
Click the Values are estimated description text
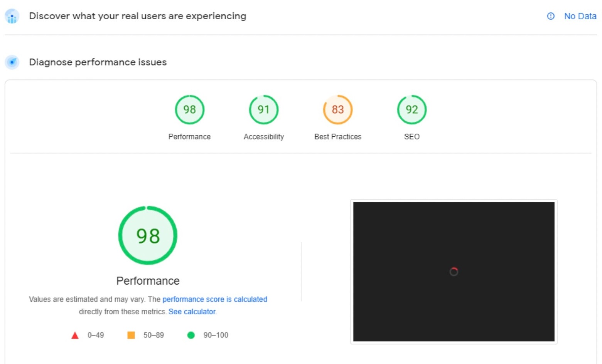pos(94,299)
